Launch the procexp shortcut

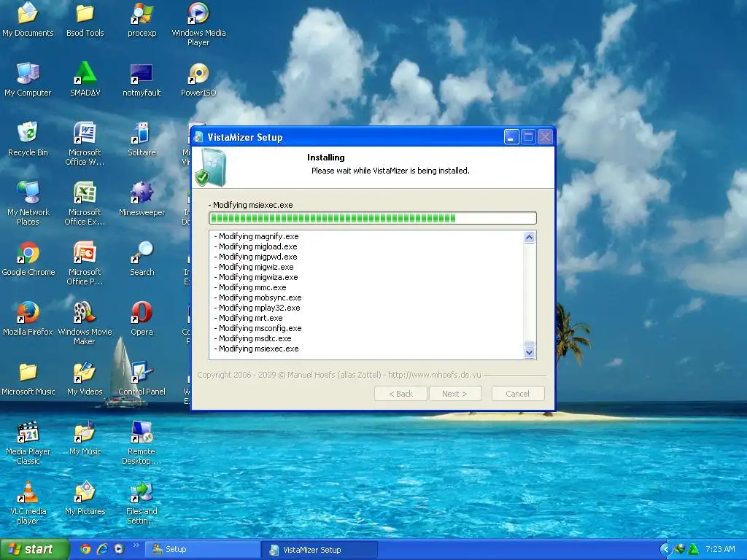point(142,20)
